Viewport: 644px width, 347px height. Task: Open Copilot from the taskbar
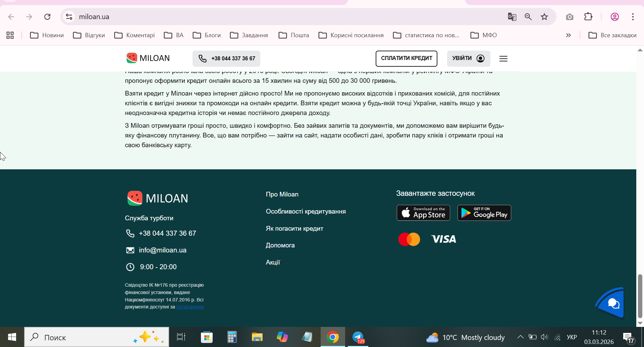[x=282, y=337]
